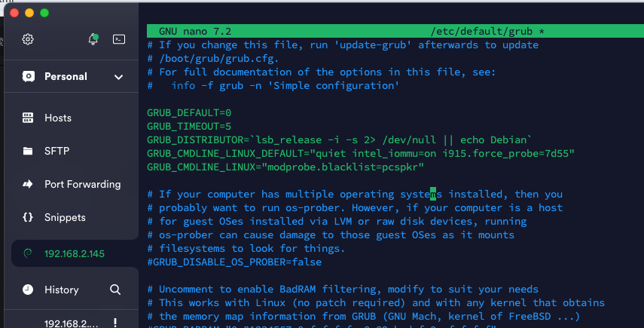Click the Snippets curly braces icon

(28, 217)
